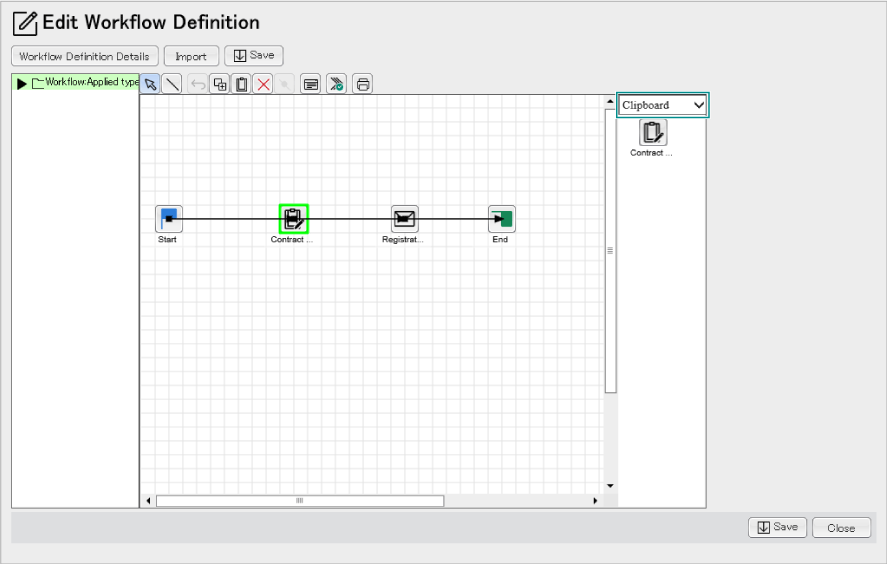Screen dimensions: 887x564
Task: Choose the line connector tool
Action: point(172,84)
